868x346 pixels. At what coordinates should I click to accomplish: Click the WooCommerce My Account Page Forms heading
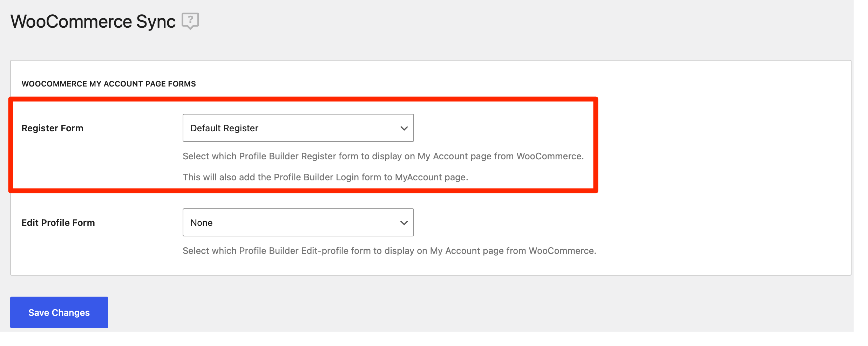pyautogui.click(x=109, y=84)
